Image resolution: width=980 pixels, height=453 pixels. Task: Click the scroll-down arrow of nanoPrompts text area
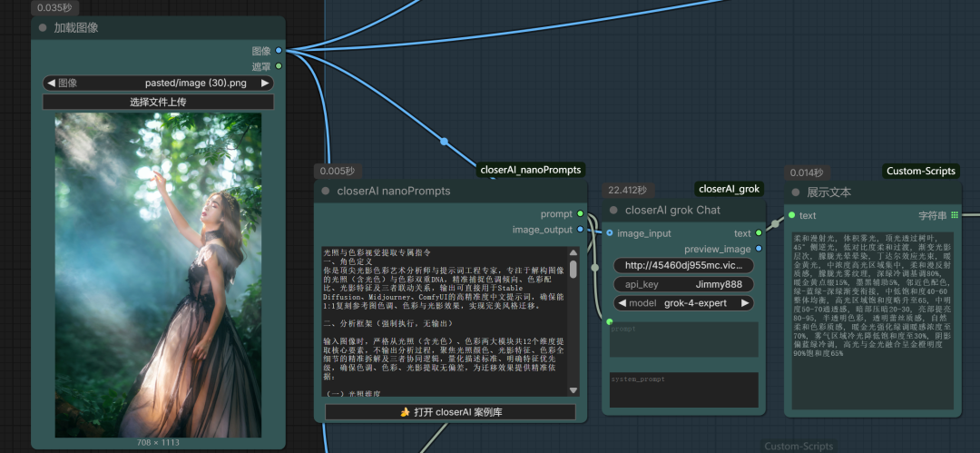pos(573,390)
